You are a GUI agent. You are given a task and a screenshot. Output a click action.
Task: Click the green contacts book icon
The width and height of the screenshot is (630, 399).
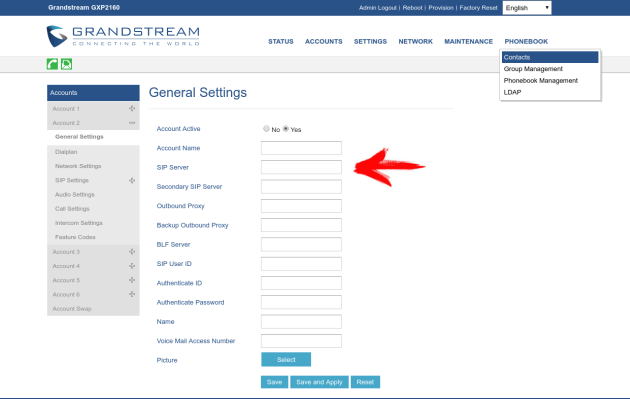tap(66, 64)
